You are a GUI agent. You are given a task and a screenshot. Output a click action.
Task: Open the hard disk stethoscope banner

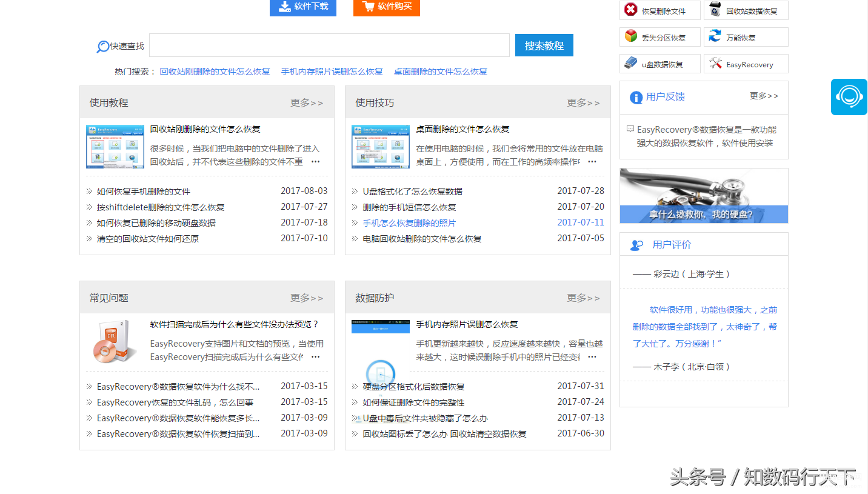coord(704,196)
